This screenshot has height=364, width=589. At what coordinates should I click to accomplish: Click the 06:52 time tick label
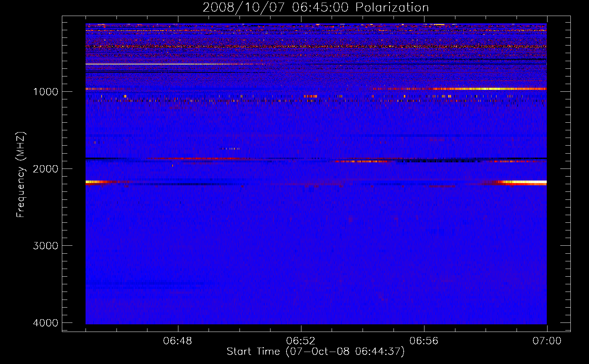tap(301, 341)
